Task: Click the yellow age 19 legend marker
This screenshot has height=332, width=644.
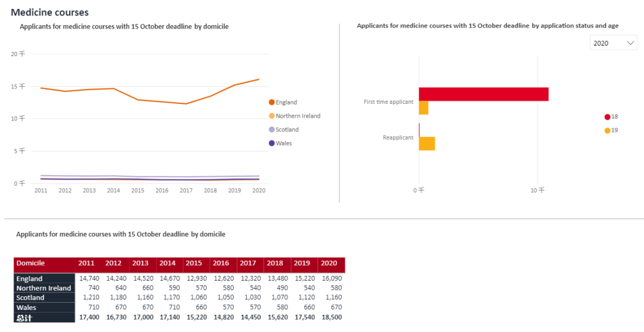Action: pos(607,130)
